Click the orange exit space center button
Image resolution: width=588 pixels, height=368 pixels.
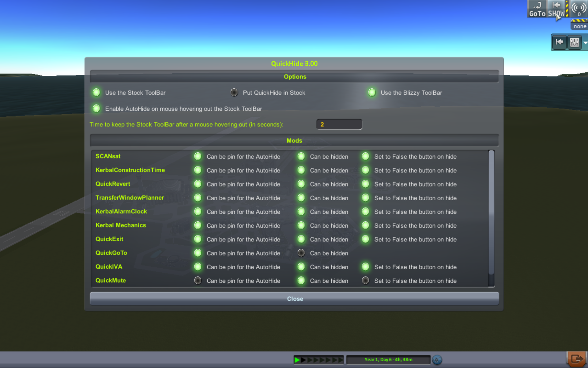click(x=577, y=359)
